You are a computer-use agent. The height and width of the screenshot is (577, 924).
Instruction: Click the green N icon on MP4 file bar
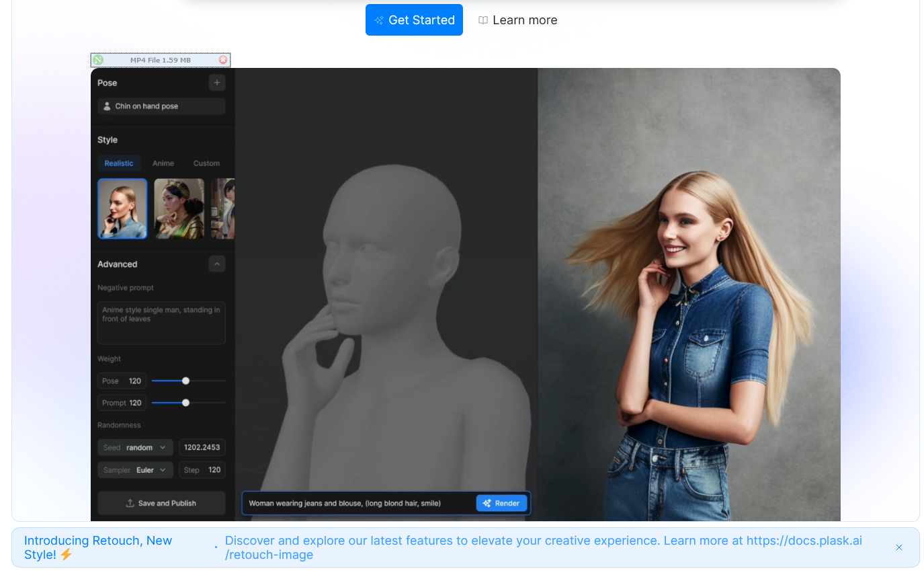pyautogui.click(x=98, y=61)
